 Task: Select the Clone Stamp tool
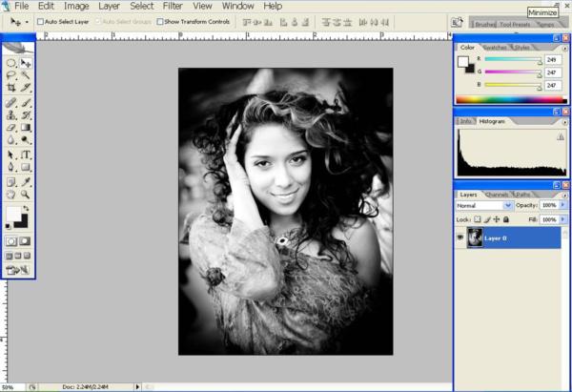10,115
